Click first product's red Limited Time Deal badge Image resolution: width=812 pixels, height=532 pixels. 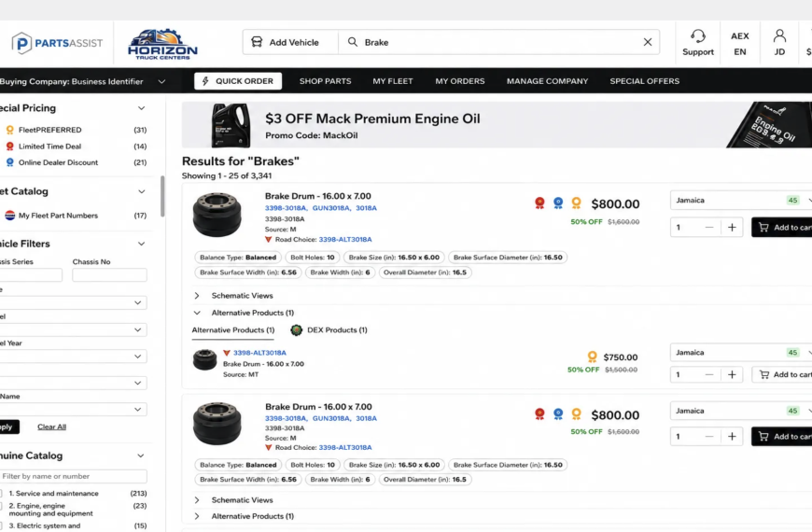(x=539, y=203)
